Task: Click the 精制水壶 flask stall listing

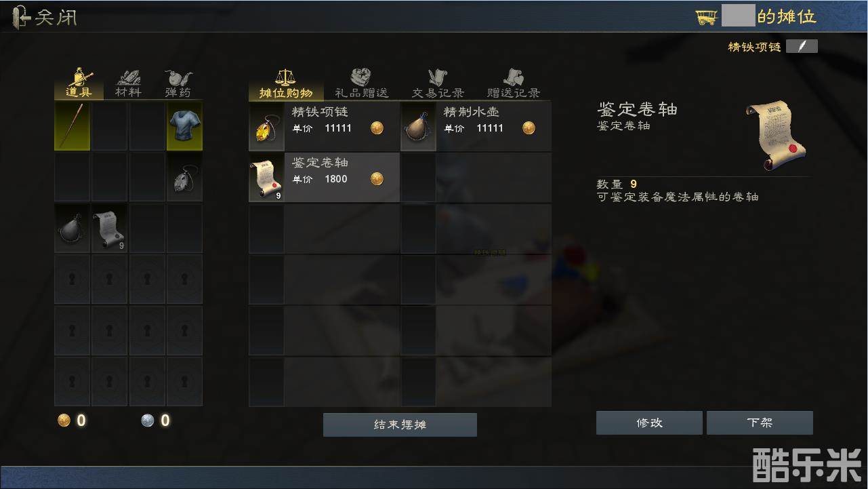Action: tap(476, 126)
